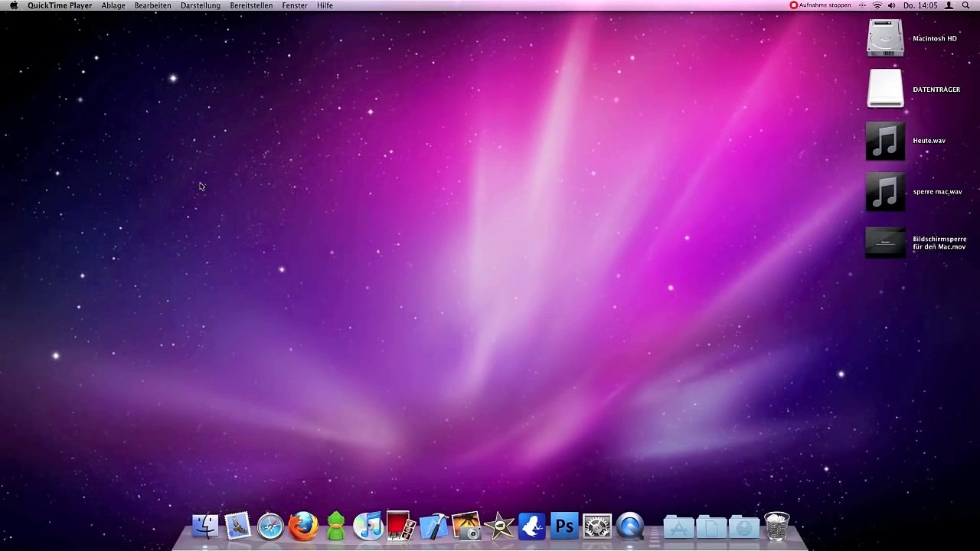The width and height of the screenshot is (980, 551).
Task: Click the clock showing Do. 14:05
Action: pos(920,5)
